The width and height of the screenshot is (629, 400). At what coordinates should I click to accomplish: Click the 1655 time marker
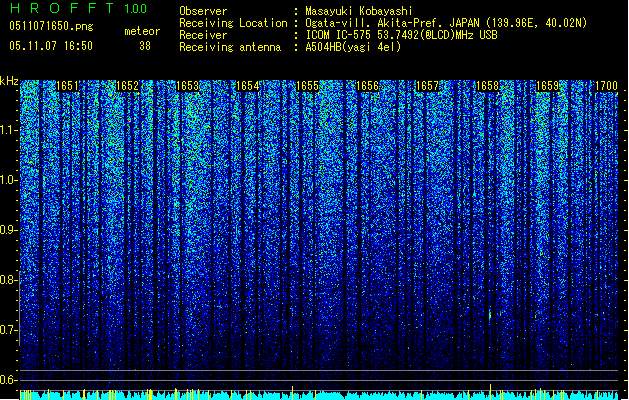307,86
